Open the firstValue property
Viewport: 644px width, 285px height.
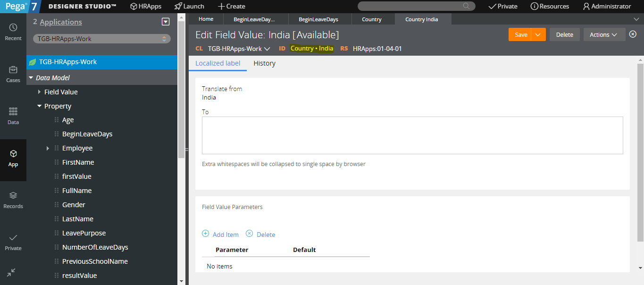pos(77,176)
